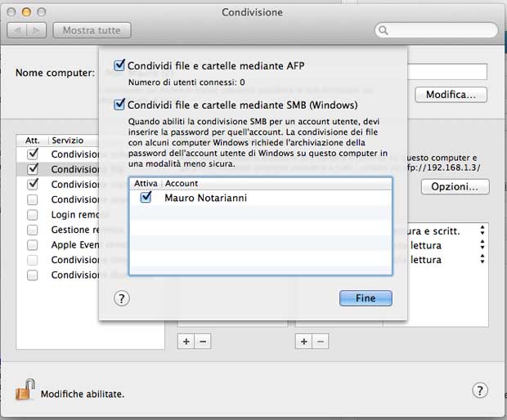Screen dimensions: 507x420
Task: Click the Opzioni... button
Action: (455, 187)
